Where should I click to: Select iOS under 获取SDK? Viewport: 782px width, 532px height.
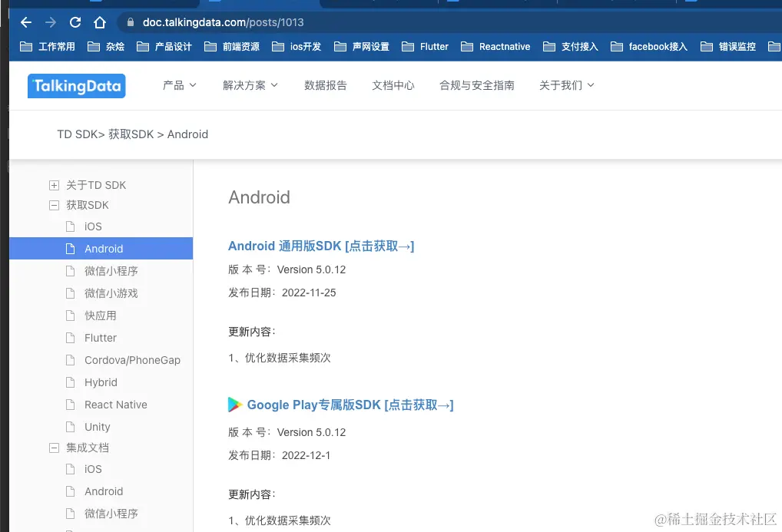point(93,226)
